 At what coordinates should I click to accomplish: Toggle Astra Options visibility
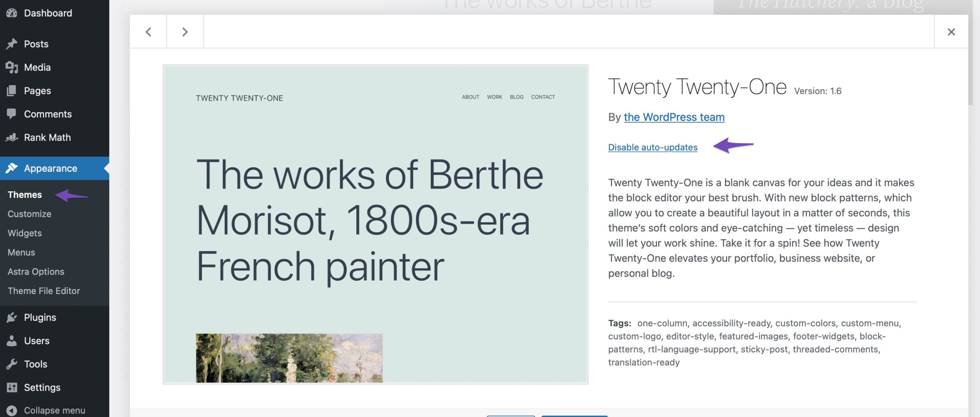pyautogui.click(x=36, y=271)
